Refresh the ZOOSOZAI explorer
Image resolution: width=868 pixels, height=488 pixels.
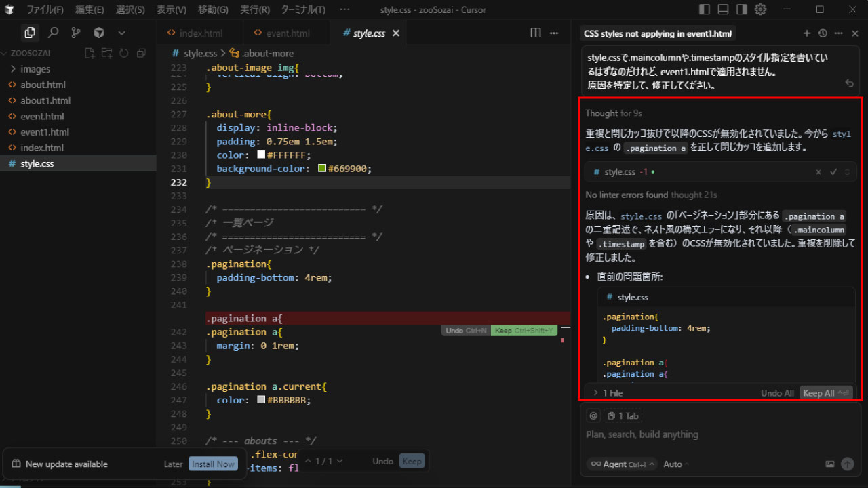[x=124, y=53]
